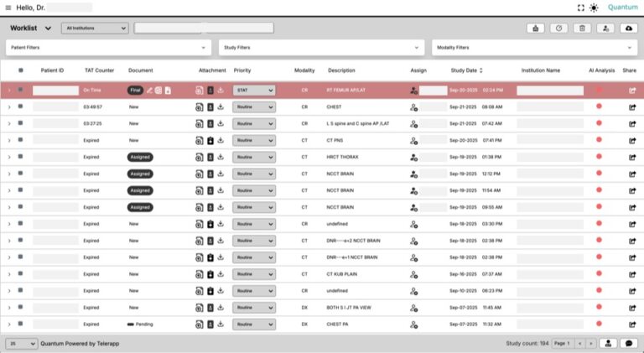Expand the HRCT THORAX row chevron
The image size is (644, 353).
coord(9,157)
